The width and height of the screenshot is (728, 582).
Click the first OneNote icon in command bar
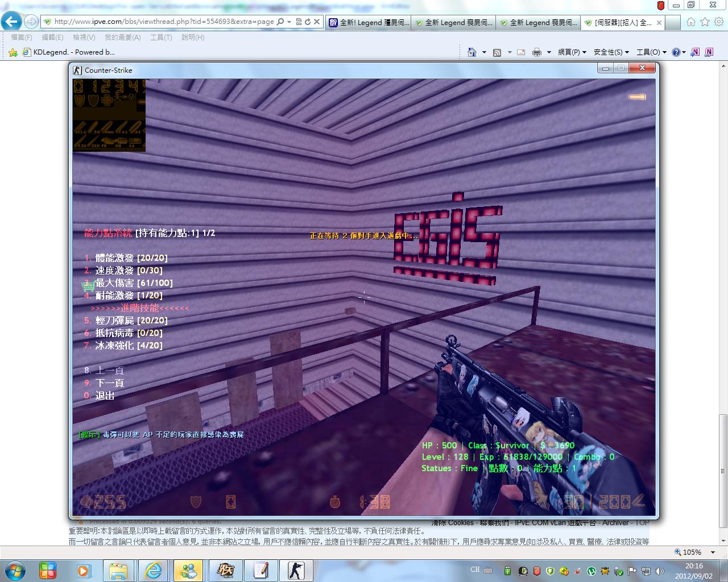[x=695, y=52]
